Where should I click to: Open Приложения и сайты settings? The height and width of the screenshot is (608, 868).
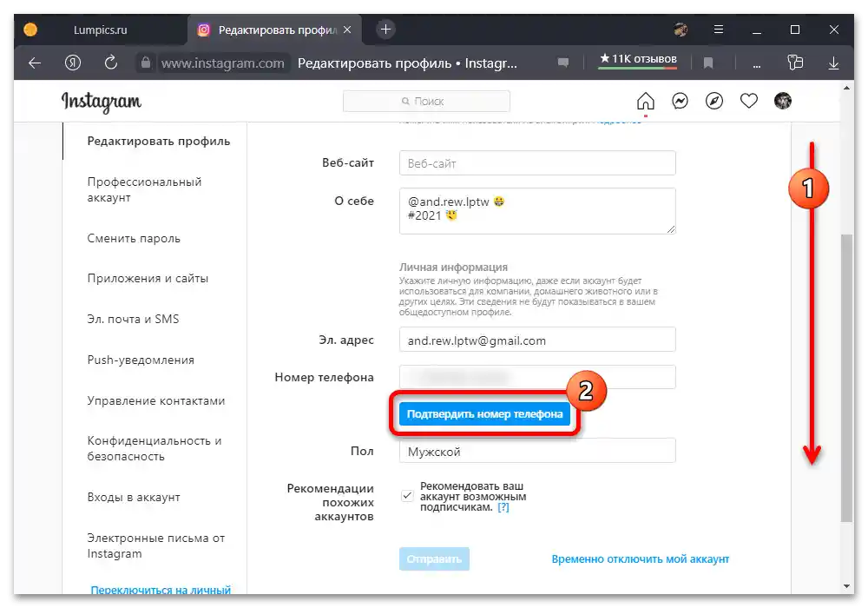click(148, 279)
